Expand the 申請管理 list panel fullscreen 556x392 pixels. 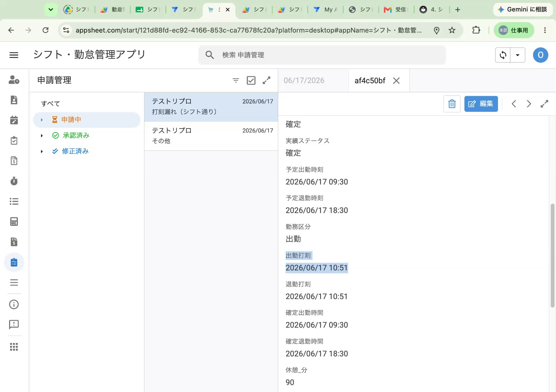[x=266, y=81]
